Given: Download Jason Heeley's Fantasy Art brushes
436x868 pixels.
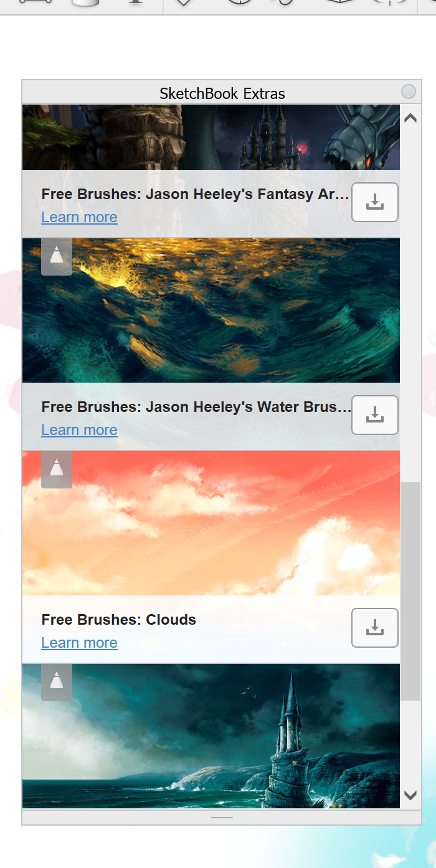Looking at the screenshot, I should pyautogui.click(x=375, y=202).
